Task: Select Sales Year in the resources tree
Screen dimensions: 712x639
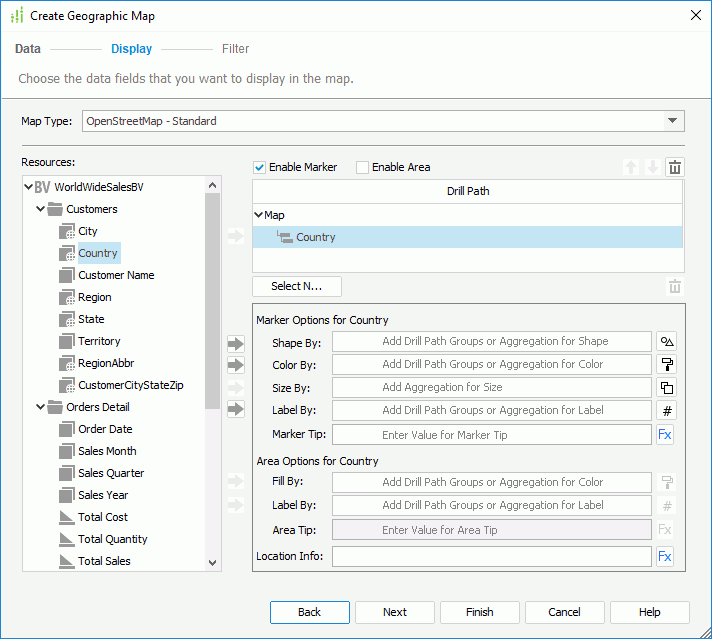Action: pos(103,495)
